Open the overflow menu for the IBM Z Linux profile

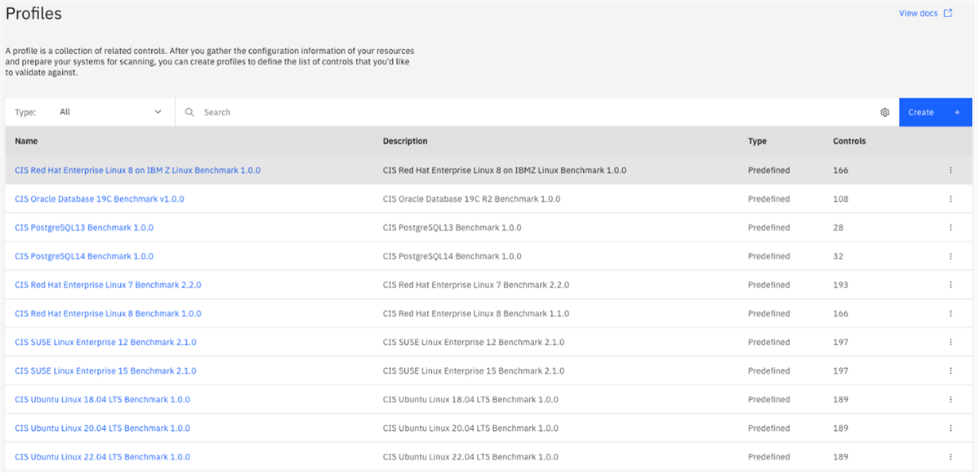point(951,170)
